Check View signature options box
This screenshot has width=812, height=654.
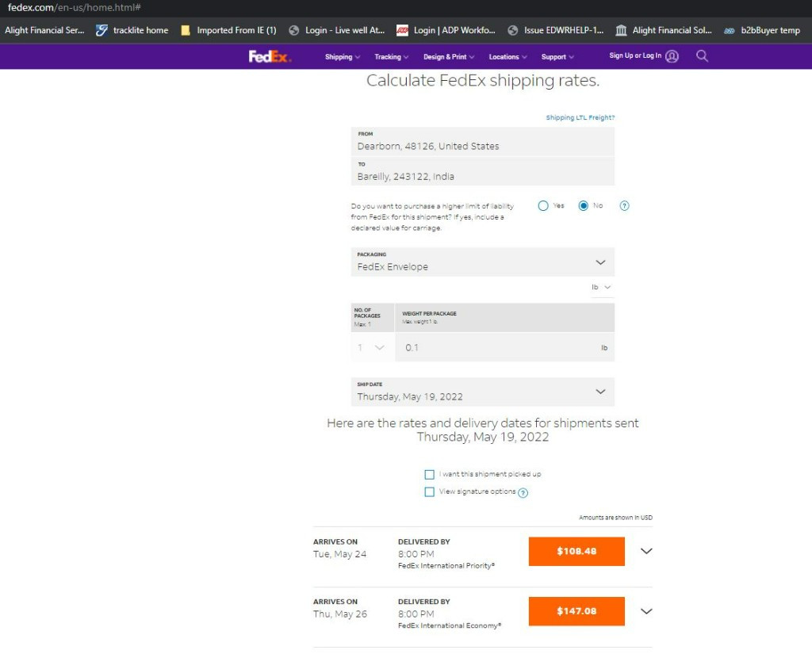430,491
